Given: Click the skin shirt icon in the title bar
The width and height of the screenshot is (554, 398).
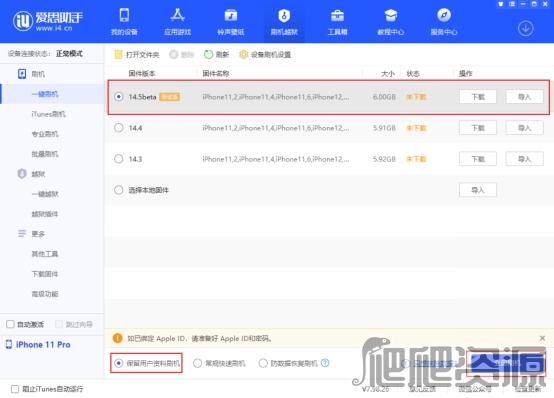Looking at the screenshot, I should click(x=501, y=4).
